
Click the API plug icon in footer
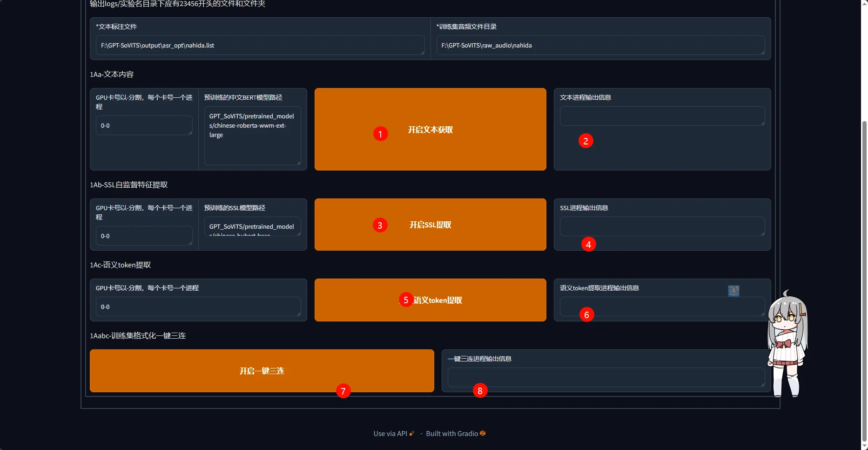tap(411, 433)
